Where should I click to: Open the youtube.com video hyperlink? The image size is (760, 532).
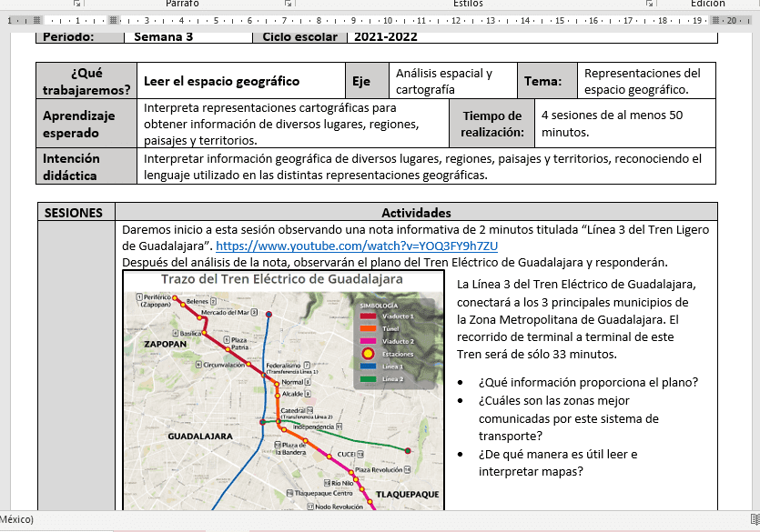[357, 246]
